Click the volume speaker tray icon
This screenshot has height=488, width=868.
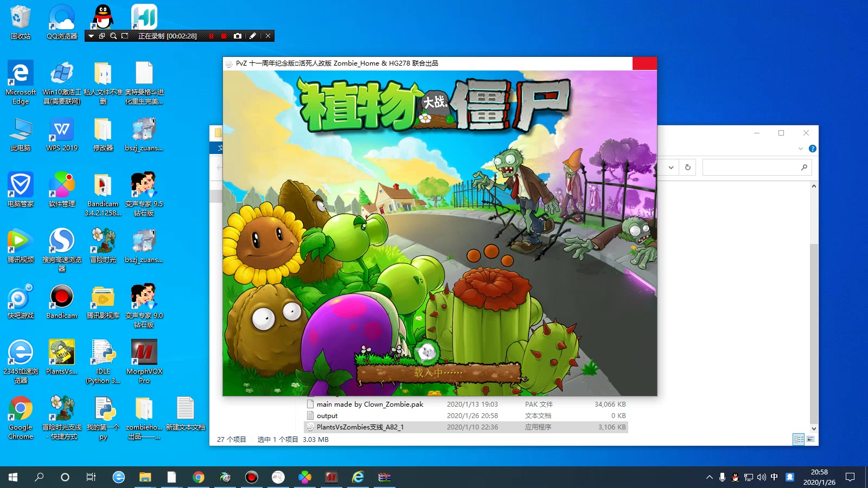click(x=762, y=477)
